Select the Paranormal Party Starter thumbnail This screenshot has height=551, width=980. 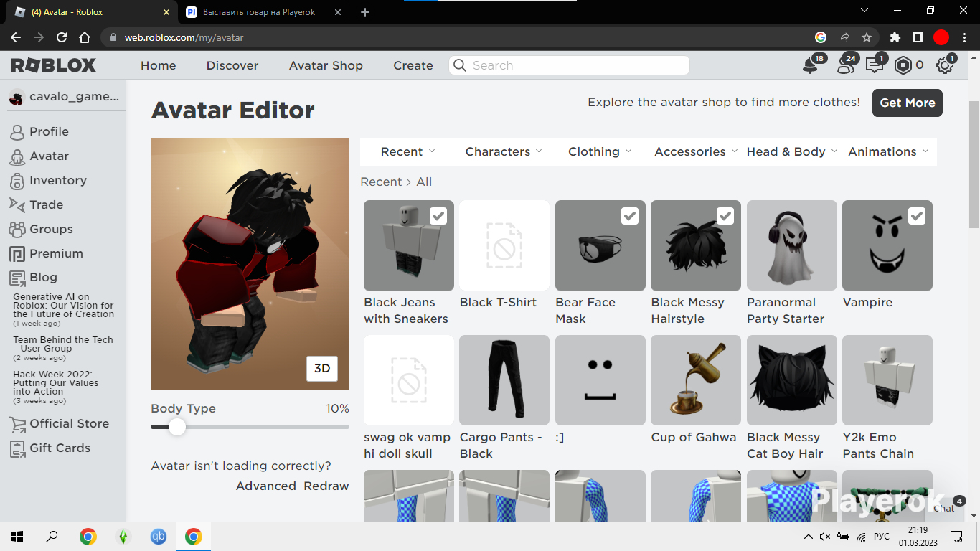tap(792, 245)
